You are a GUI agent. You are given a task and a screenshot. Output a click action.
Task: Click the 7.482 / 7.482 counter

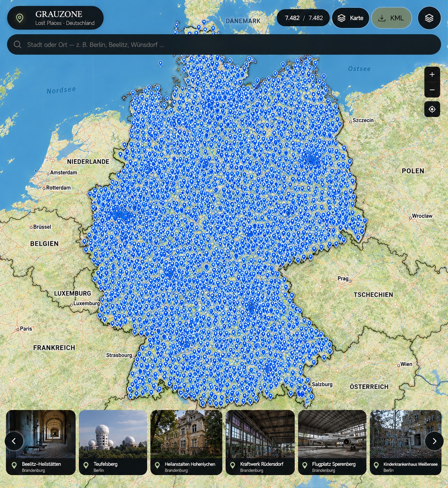click(303, 18)
